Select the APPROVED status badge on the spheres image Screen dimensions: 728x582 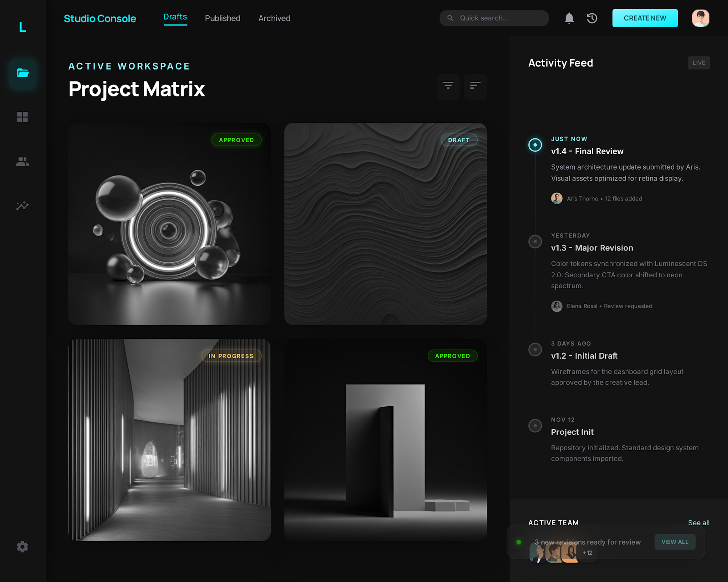[x=236, y=140]
